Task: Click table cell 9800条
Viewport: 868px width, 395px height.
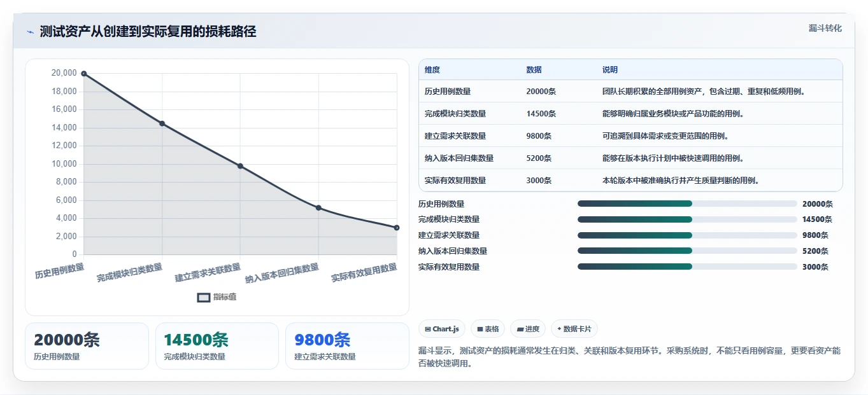Action: 539,136
